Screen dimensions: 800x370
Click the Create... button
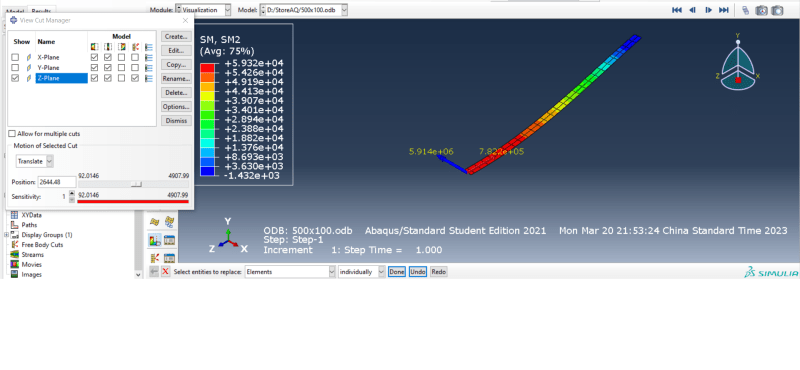(x=177, y=36)
